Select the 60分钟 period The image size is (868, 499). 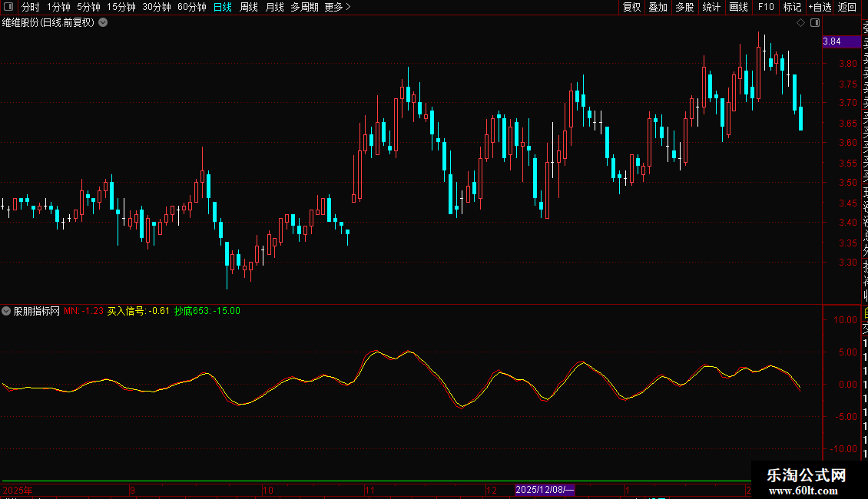point(192,7)
